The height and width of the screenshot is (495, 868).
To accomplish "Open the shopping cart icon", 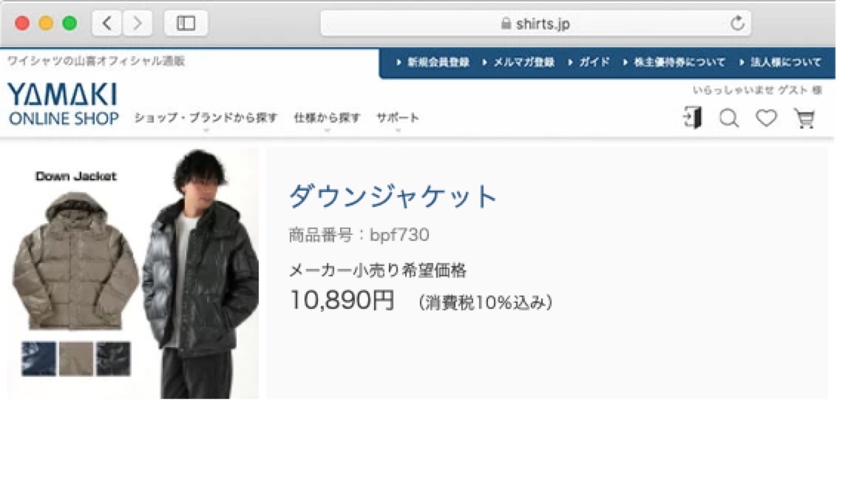I will 804,118.
